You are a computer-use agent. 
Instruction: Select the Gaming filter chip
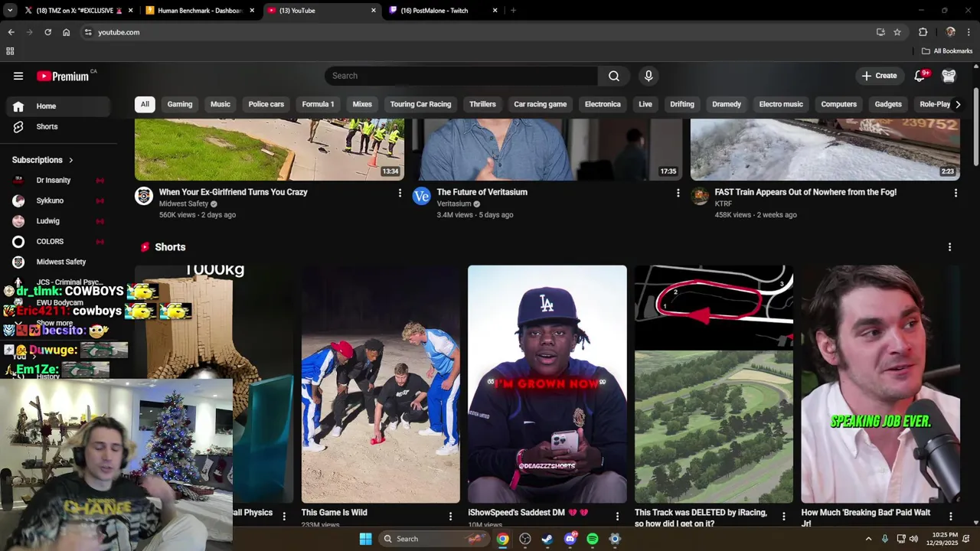(x=180, y=104)
